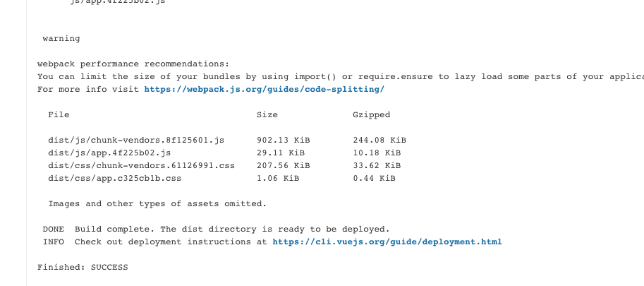Click the 207.56 KiB size value
Image resolution: width=644 pixels, height=286 pixels.
click(x=284, y=166)
